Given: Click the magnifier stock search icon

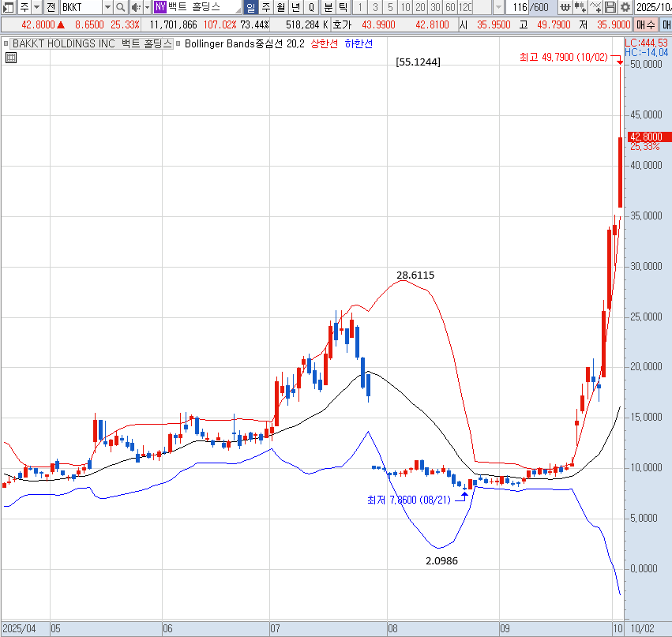Looking at the screenshot, I should [121, 7].
